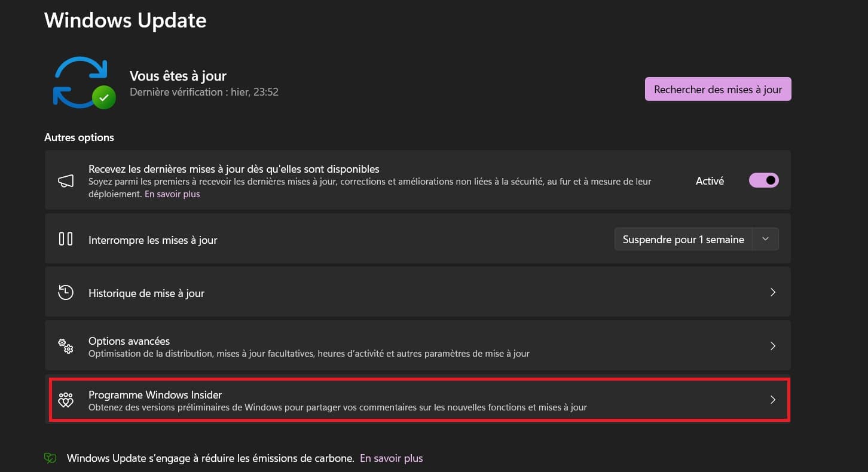
Task: Open En savoir plus link under latest updates
Action: pyautogui.click(x=172, y=194)
